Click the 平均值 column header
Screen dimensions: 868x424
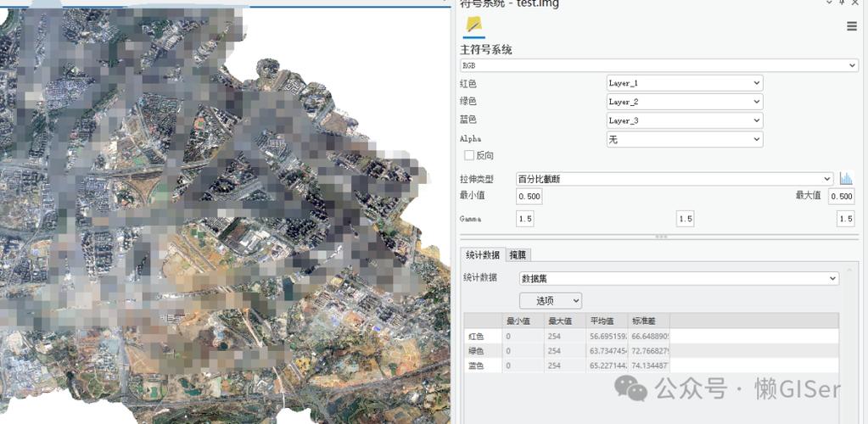(608, 321)
